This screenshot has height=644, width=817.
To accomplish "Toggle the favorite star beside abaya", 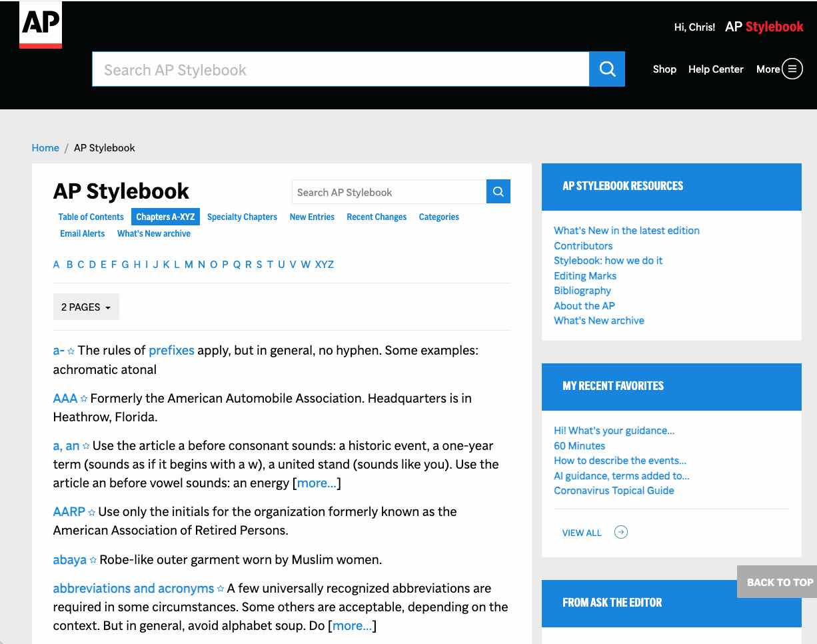I will [93, 560].
